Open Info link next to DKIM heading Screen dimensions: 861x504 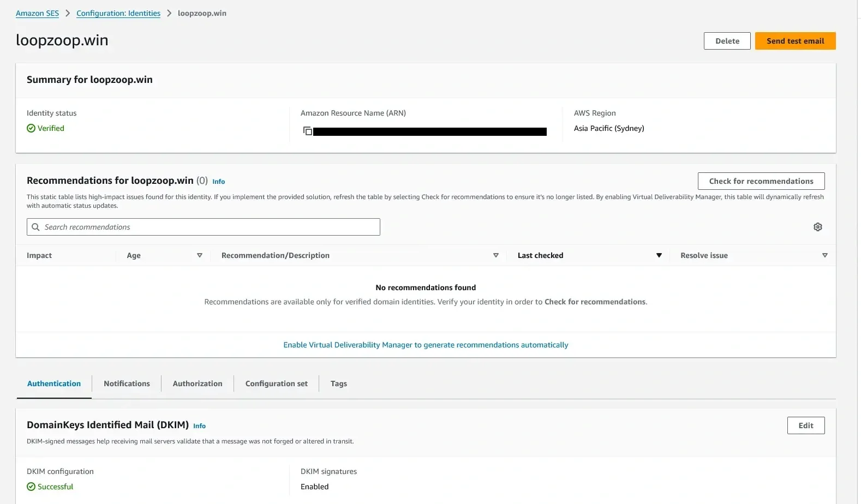coord(200,426)
